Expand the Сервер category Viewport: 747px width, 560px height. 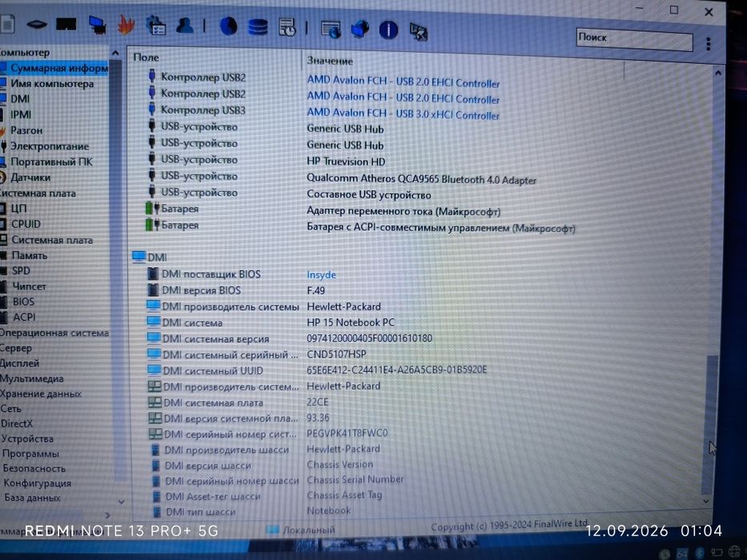[16, 348]
